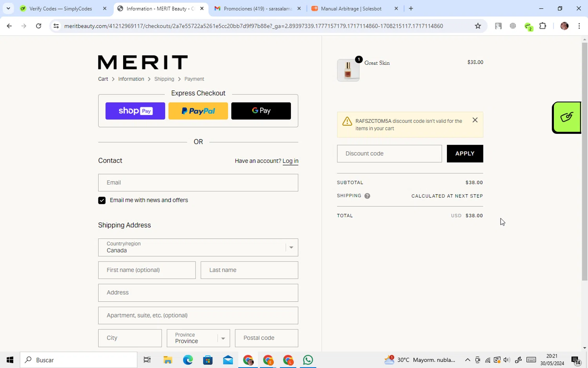
Task: Focus the Email input field
Action: [198, 182]
